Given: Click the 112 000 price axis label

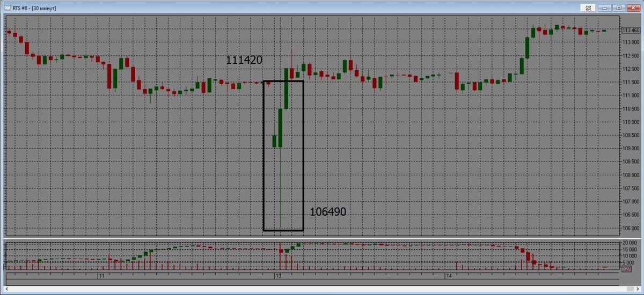Looking at the screenshot, I should click(631, 69).
